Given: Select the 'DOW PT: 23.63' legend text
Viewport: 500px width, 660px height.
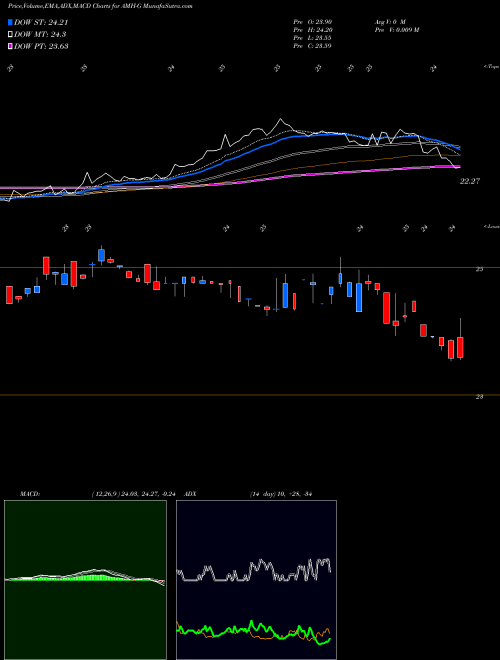Looking at the screenshot, I should pos(41,46).
